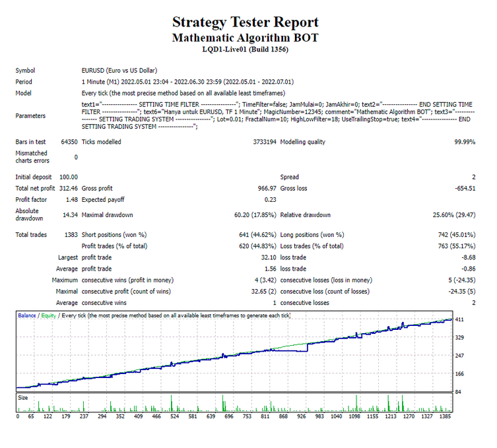497x448 pixels.
Task: Click the blue 'Balance' chart legend label
Action: click(x=27, y=315)
